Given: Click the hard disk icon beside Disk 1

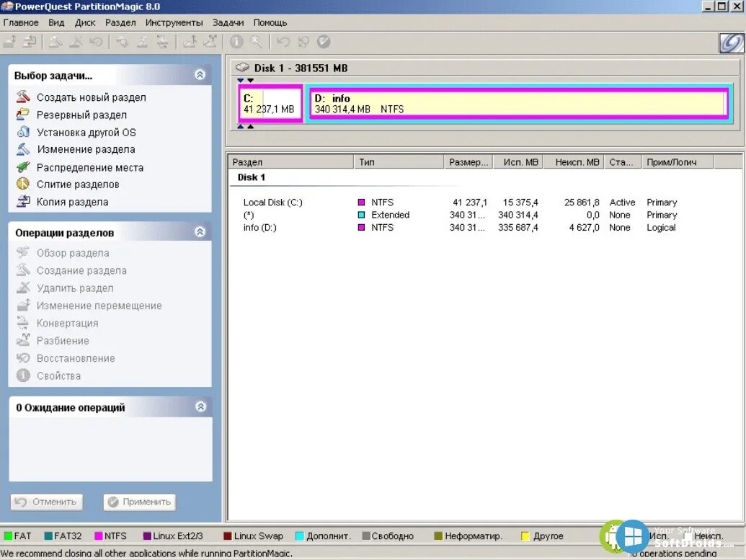Looking at the screenshot, I should coord(242,68).
